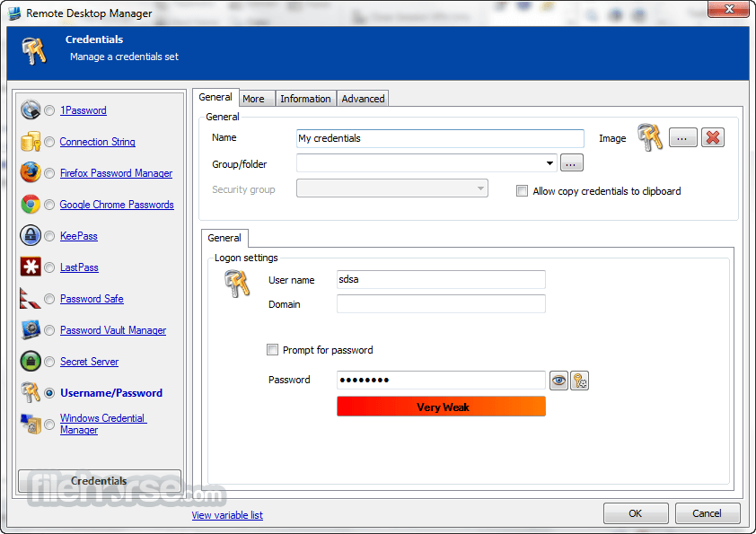Select the Windows Credential Manager radio button
756x534 pixels.
[x=49, y=425]
